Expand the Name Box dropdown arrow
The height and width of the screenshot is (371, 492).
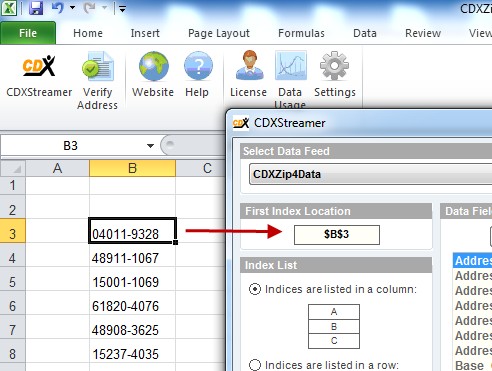[x=150, y=146]
